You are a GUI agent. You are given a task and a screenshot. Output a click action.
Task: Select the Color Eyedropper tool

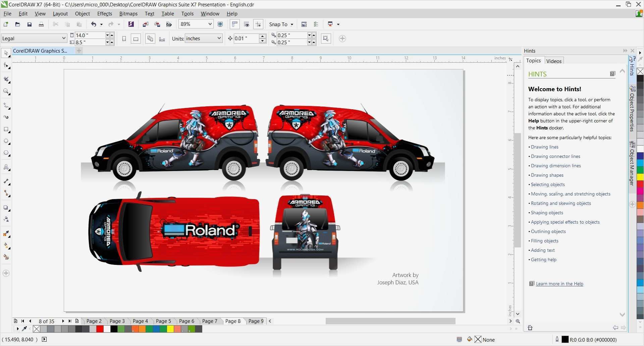(6, 234)
